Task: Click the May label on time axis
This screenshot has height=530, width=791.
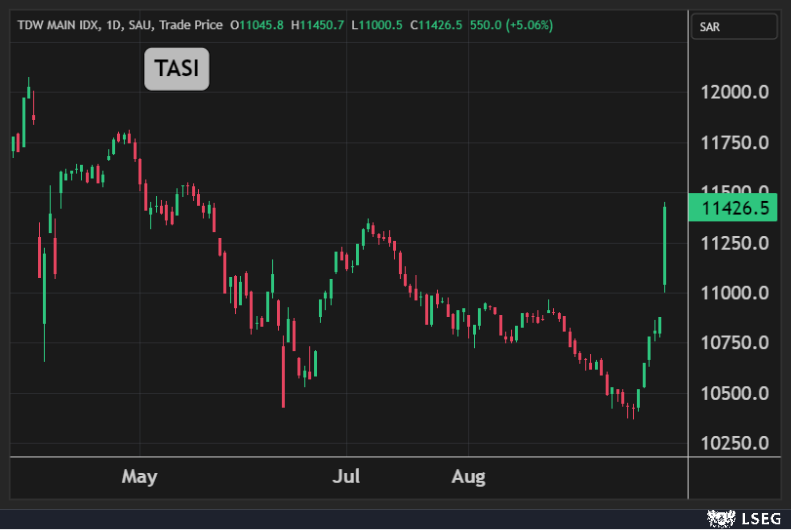Action: [140, 476]
